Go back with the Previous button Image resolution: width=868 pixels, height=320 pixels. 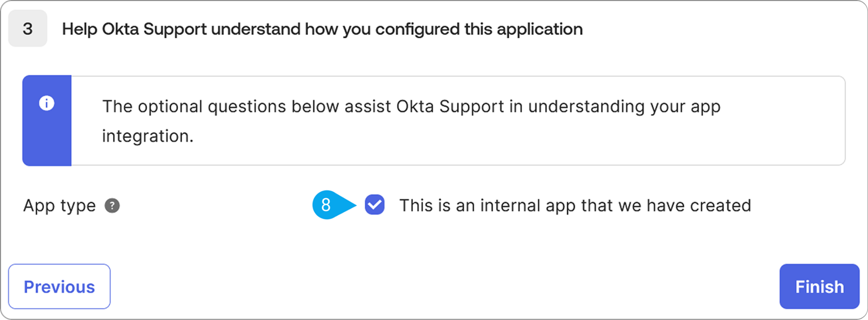point(59,286)
